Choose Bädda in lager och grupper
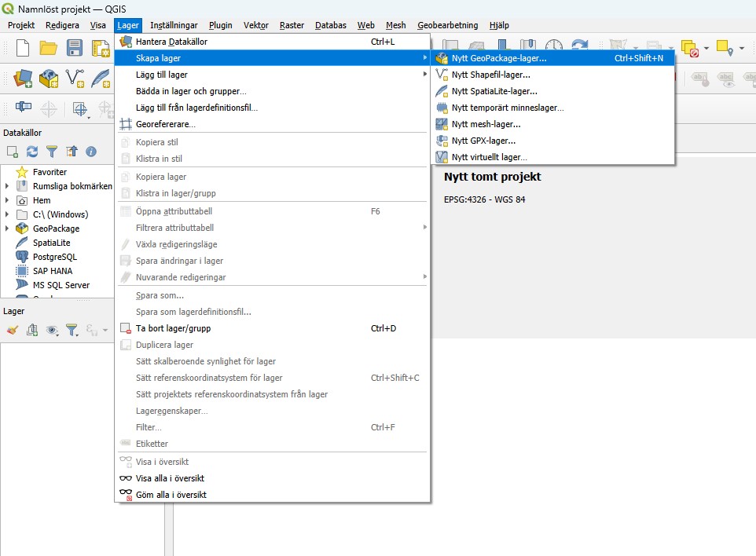The image size is (756, 556). pos(273,91)
